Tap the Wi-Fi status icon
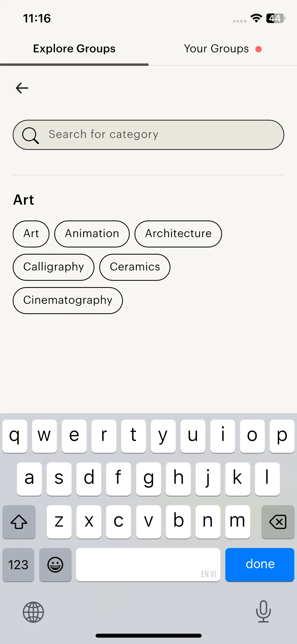The image size is (297, 644). [256, 18]
